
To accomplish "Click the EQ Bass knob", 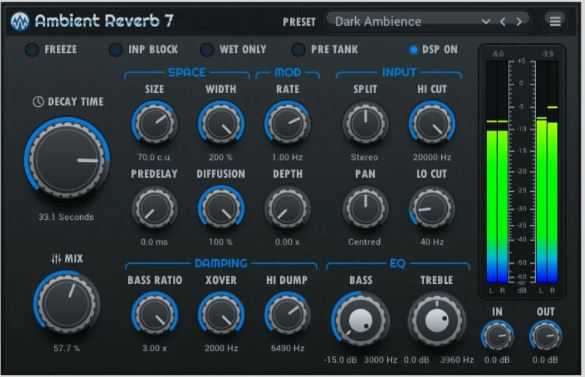I will (x=360, y=320).
